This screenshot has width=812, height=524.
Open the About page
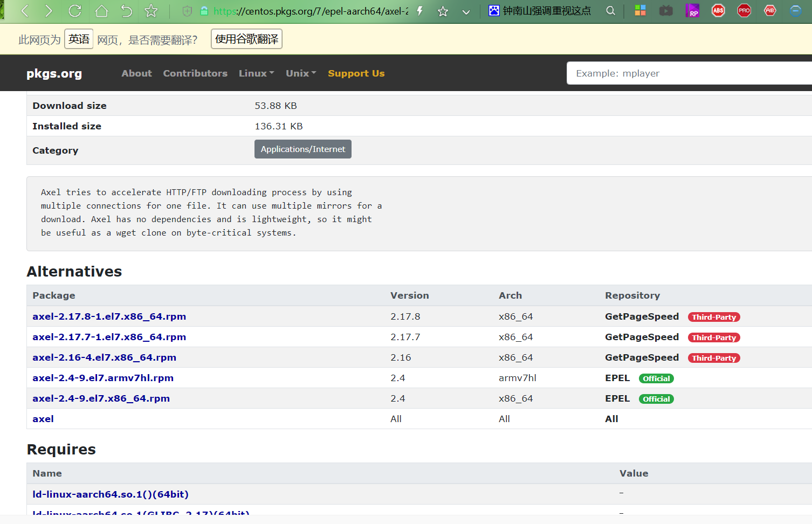[x=136, y=73]
